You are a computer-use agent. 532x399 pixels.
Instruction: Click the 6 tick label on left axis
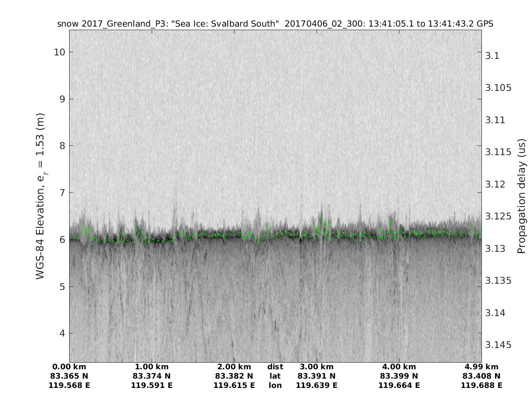[x=62, y=239]
